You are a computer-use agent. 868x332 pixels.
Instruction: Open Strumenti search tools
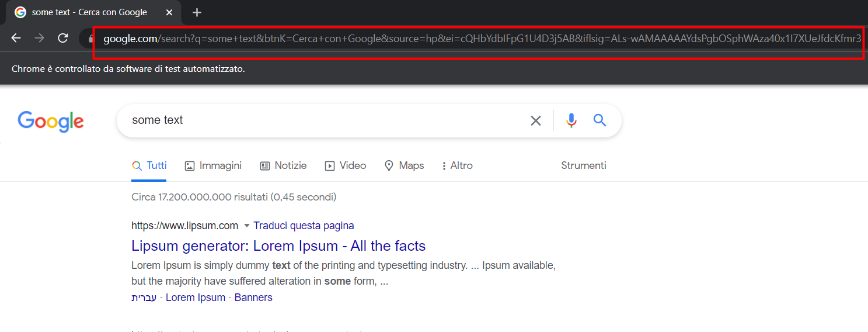(x=584, y=165)
